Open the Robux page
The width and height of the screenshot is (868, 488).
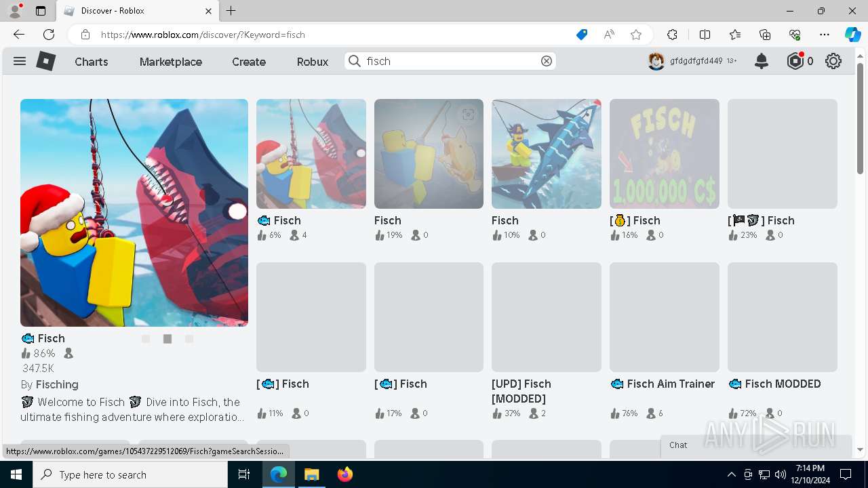tap(313, 62)
